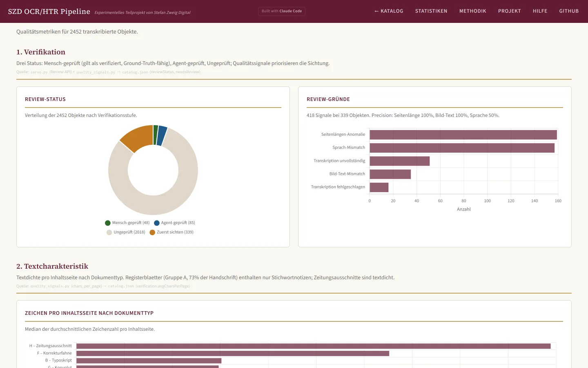The height and width of the screenshot is (368, 588).
Task: Click the blue Agent-geprüft donut segment
Action: pos(161,135)
